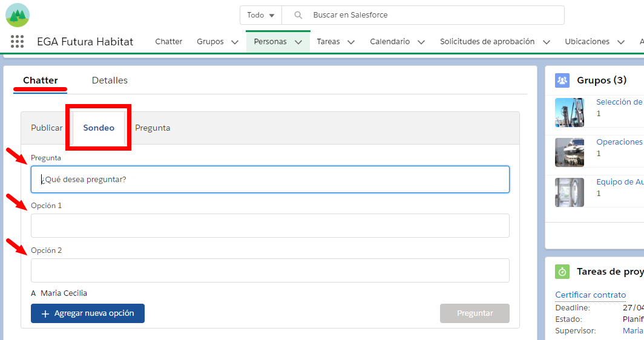The width and height of the screenshot is (644, 340).
Task: Focus the Opción 1 input field
Action: click(270, 226)
